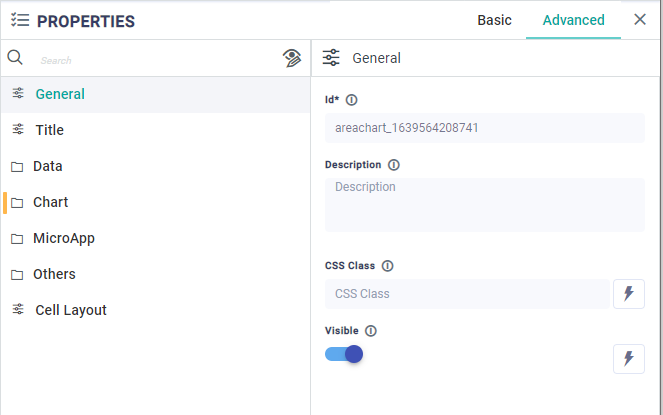Image resolution: width=663 pixels, height=415 pixels.
Task: Expand the Data folder
Action: tap(48, 166)
